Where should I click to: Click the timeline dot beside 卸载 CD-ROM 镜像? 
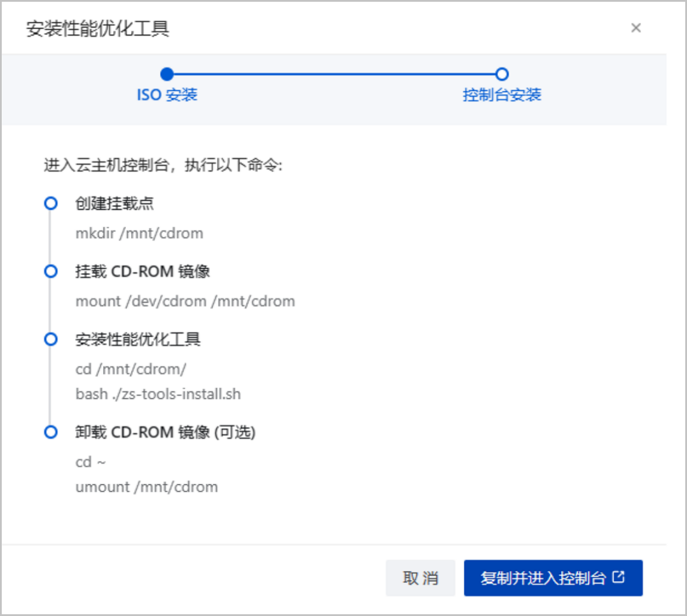(50, 433)
